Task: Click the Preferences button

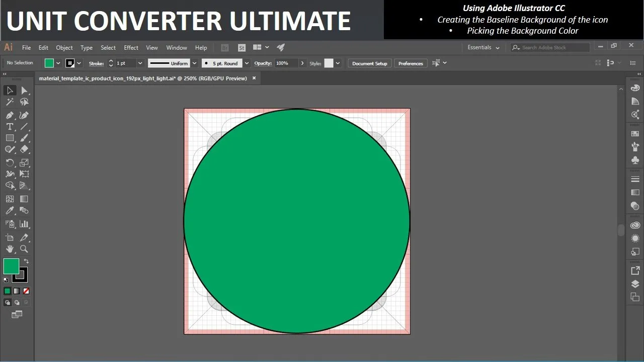Action: (411, 63)
